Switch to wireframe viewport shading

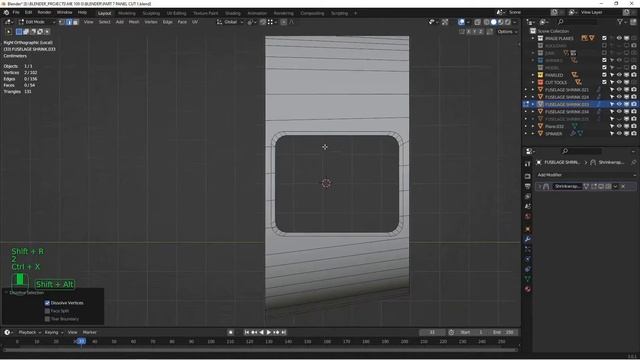coord(487,22)
